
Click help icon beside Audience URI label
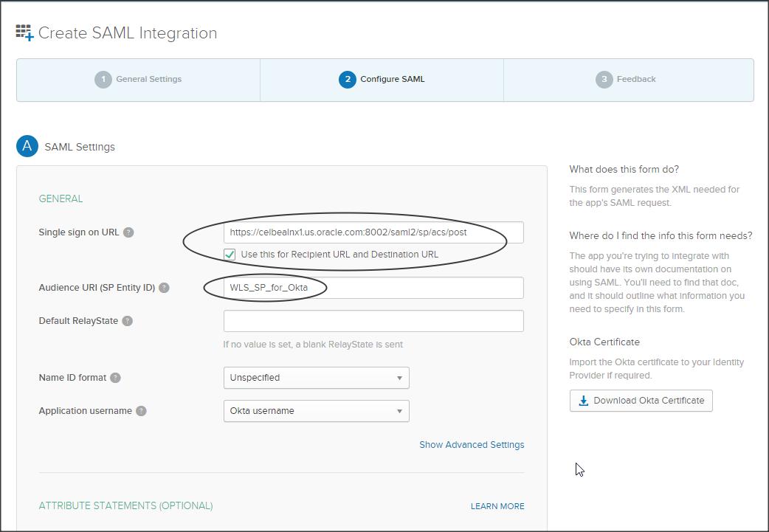coord(164,288)
